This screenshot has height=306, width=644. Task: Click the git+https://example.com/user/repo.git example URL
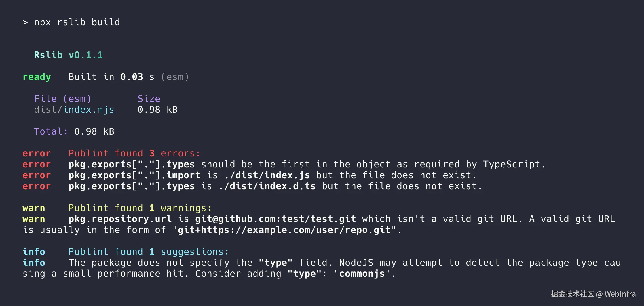pyautogui.click(x=284, y=230)
